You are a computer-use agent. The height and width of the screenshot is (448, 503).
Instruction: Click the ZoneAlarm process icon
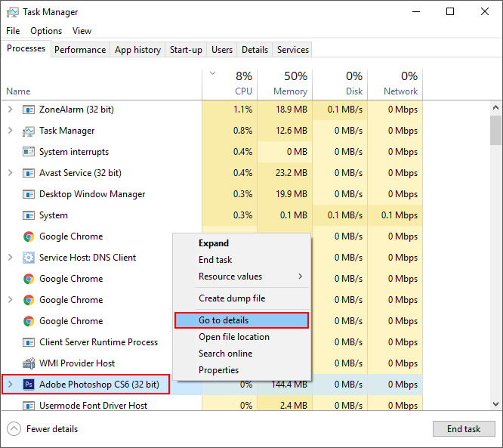click(x=29, y=110)
